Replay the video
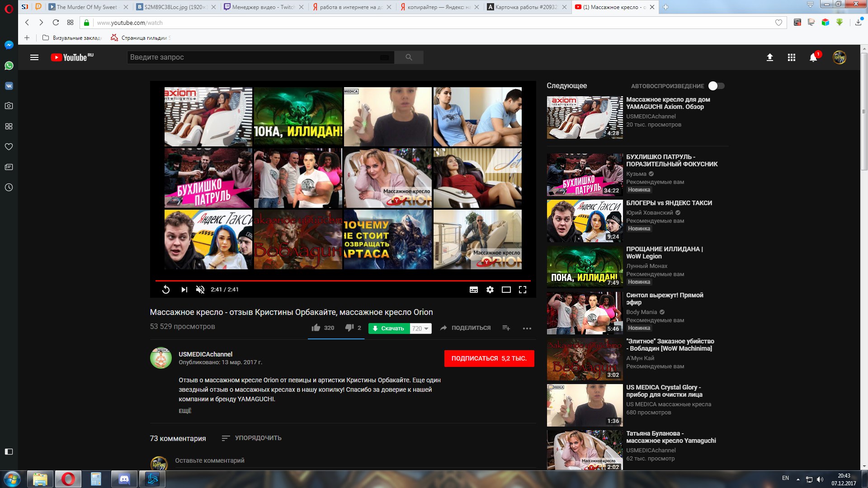Screen dimensions: 868x488 pyautogui.click(x=166, y=290)
